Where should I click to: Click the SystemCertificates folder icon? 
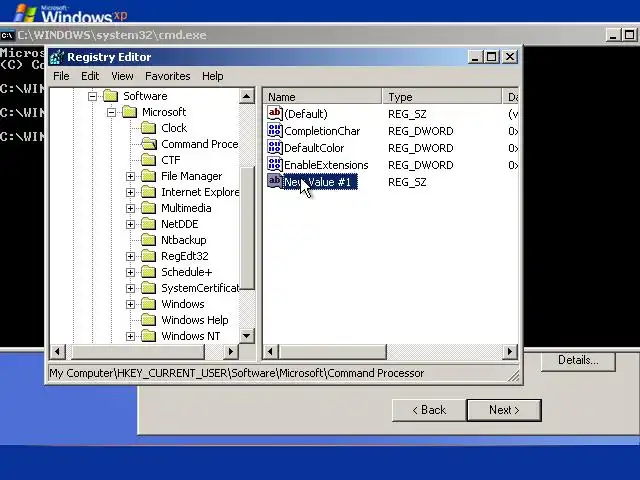pyautogui.click(x=149, y=288)
